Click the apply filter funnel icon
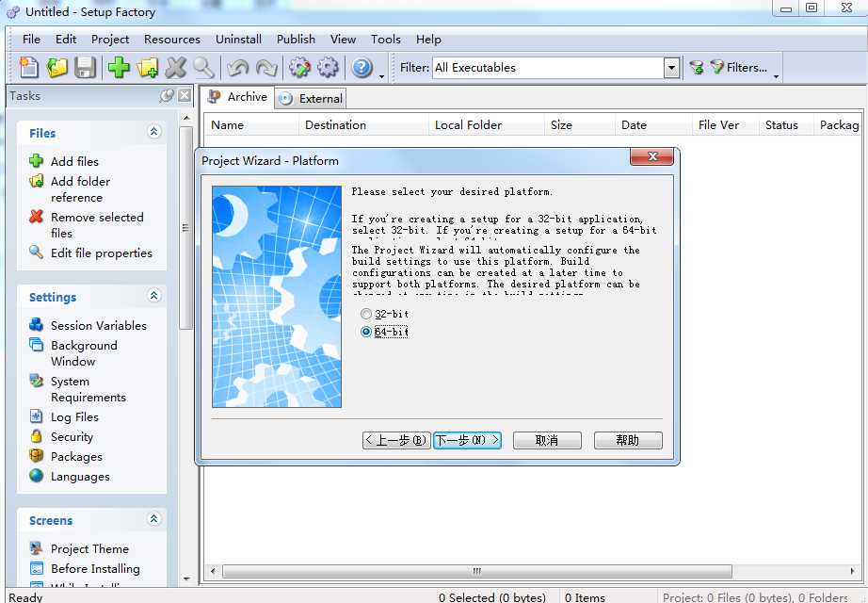This screenshot has height=603, width=868. [x=697, y=68]
